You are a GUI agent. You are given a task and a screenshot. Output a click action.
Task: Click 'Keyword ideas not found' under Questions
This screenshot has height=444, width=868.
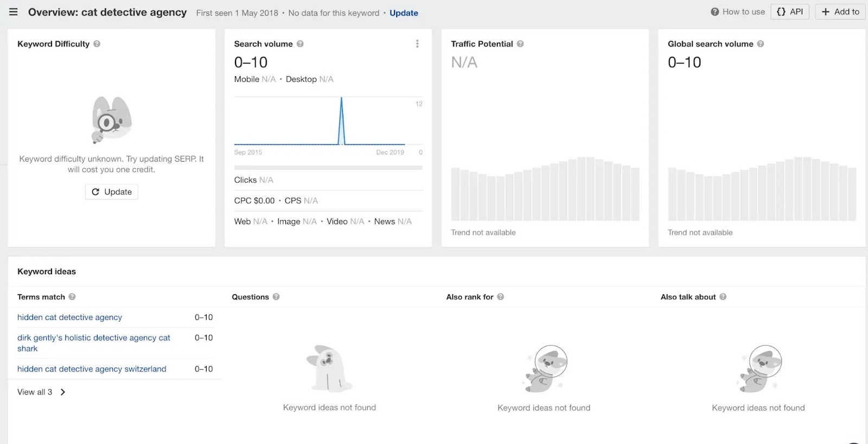click(x=329, y=408)
